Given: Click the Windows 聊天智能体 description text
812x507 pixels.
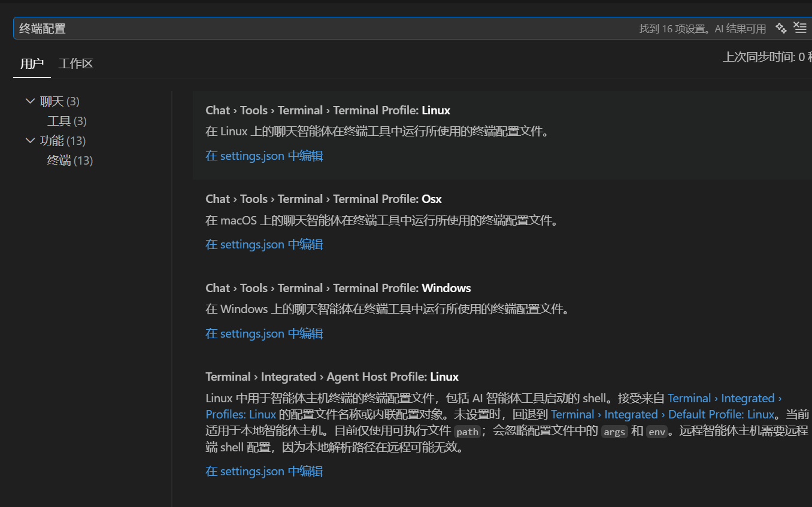Looking at the screenshot, I should [x=387, y=309].
